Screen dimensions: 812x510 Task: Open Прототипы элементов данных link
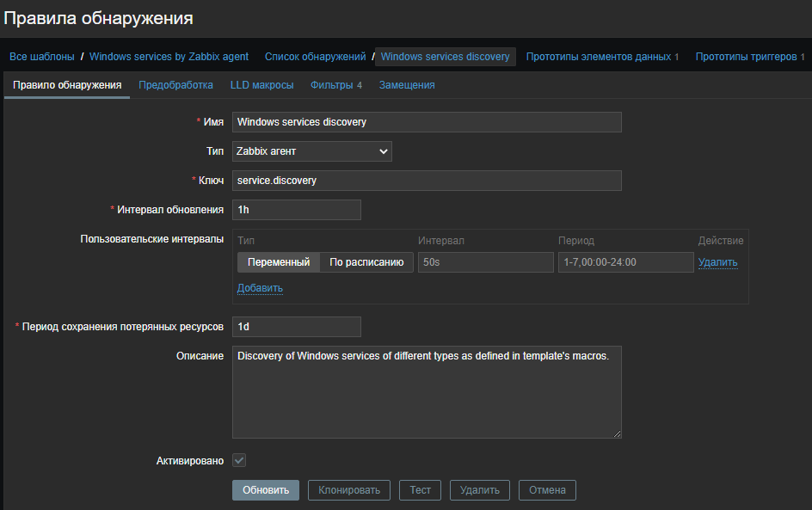tap(601, 57)
